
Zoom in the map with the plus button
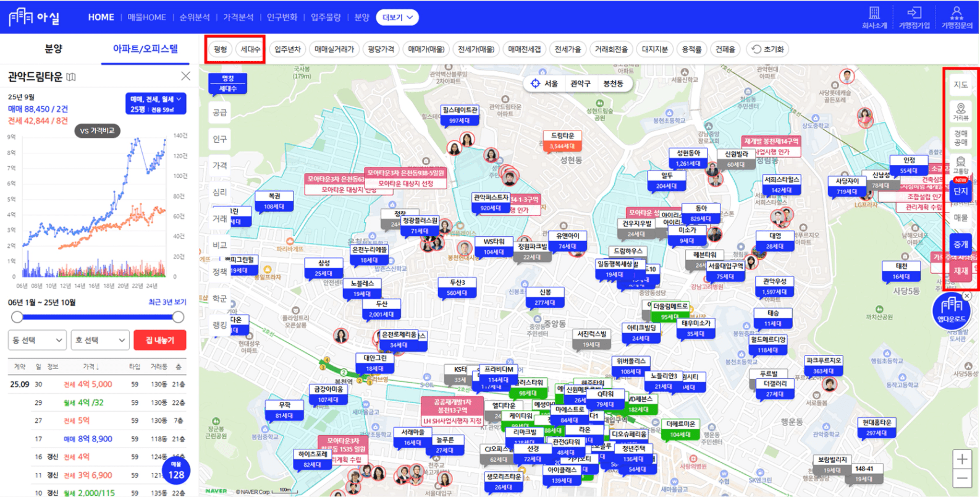click(962, 459)
